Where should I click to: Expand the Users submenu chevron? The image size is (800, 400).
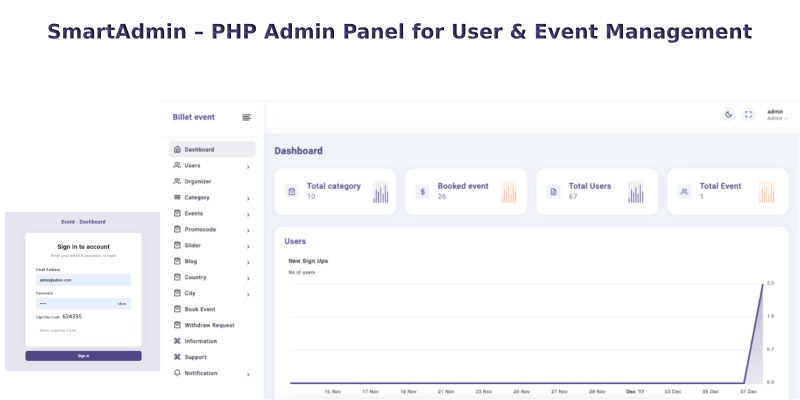[x=248, y=166]
